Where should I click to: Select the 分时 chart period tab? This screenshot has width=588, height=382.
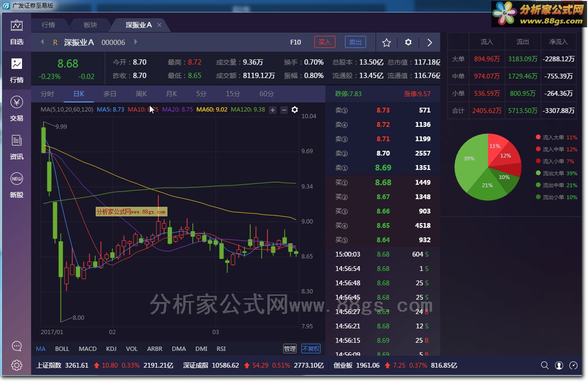tap(47, 94)
